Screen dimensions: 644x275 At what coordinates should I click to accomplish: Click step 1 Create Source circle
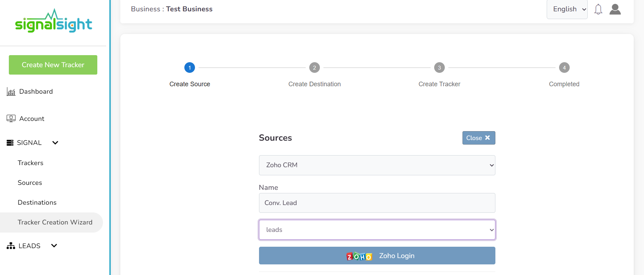[190, 68]
